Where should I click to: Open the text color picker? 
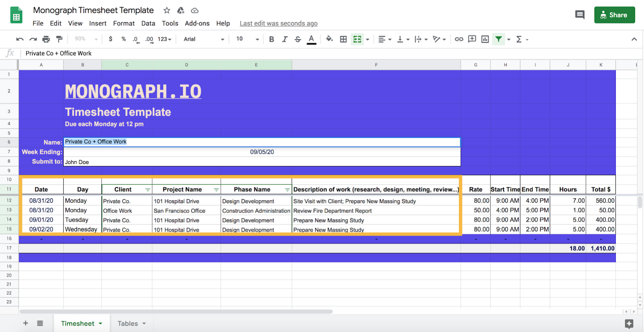[x=311, y=39]
